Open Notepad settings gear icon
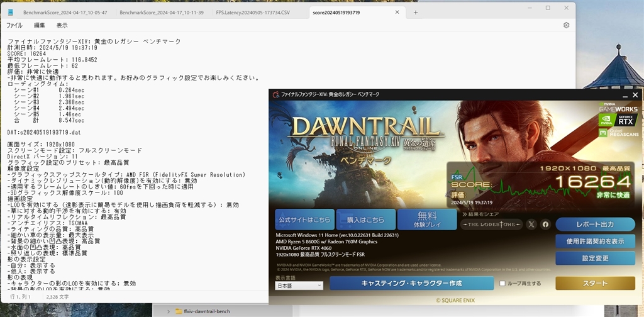The image size is (644, 317). click(567, 25)
